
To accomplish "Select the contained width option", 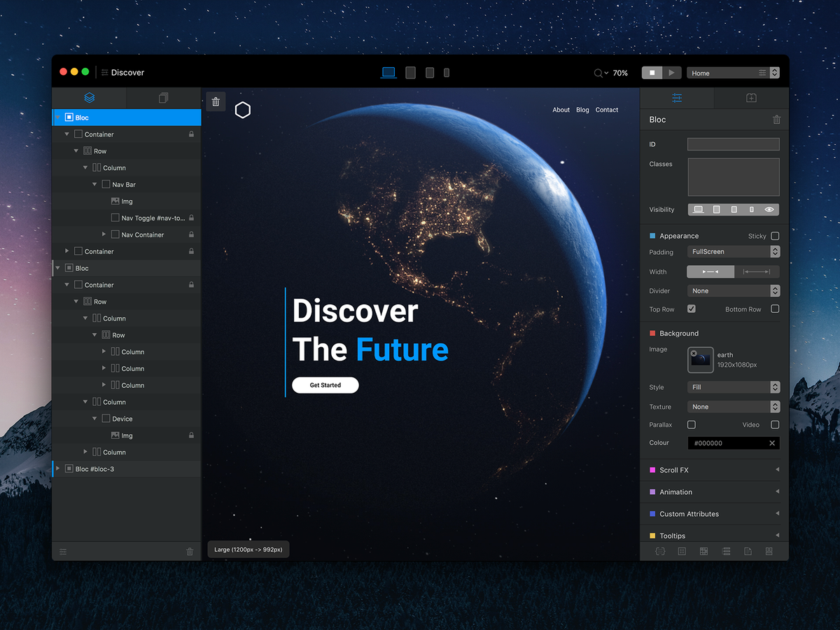I will (710, 272).
